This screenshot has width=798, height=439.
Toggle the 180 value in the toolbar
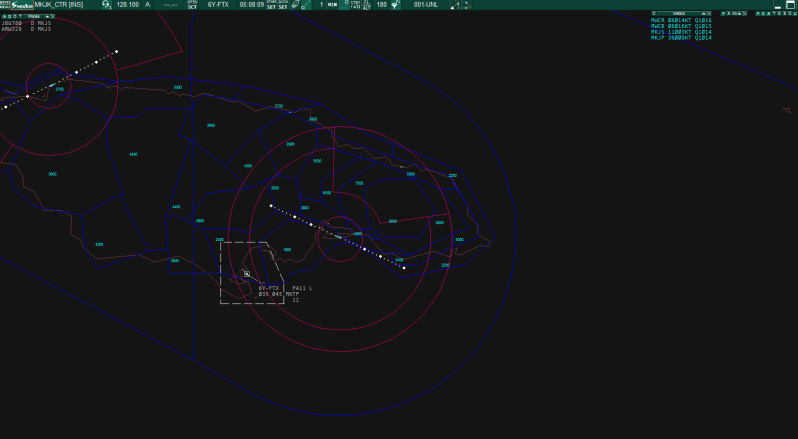coord(381,5)
